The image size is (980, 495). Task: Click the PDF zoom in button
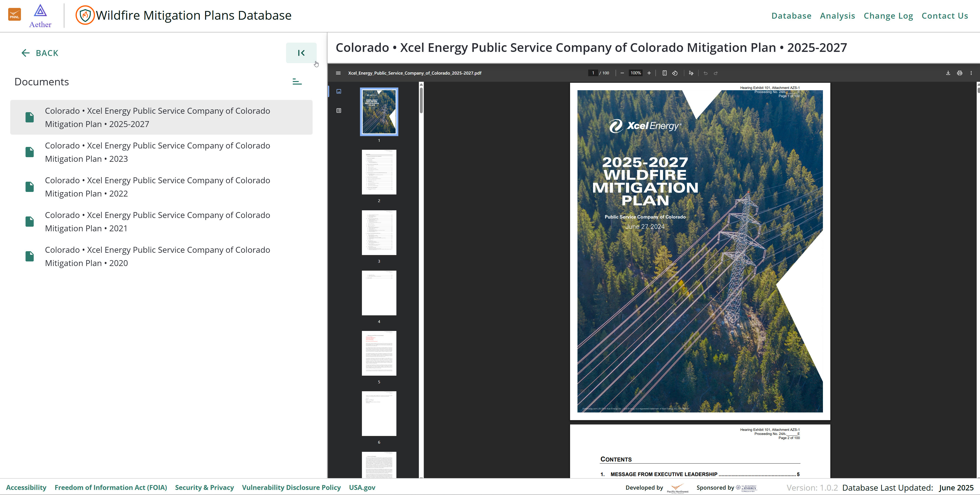click(649, 73)
